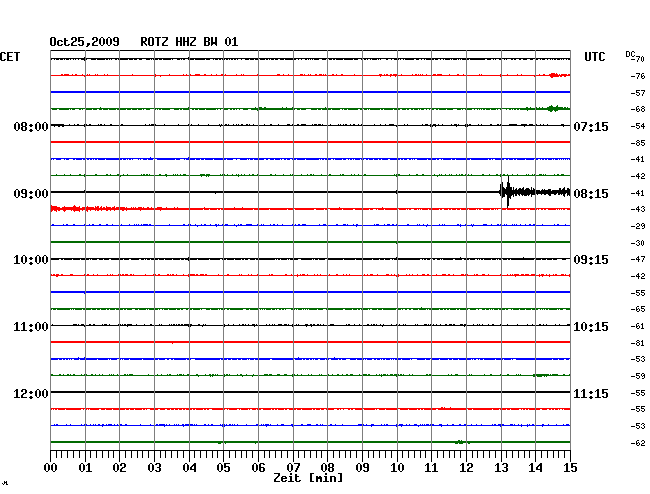Click minute 03 on the time axis
Image resolution: width=650 pixels, height=494 pixels.
coord(154,468)
